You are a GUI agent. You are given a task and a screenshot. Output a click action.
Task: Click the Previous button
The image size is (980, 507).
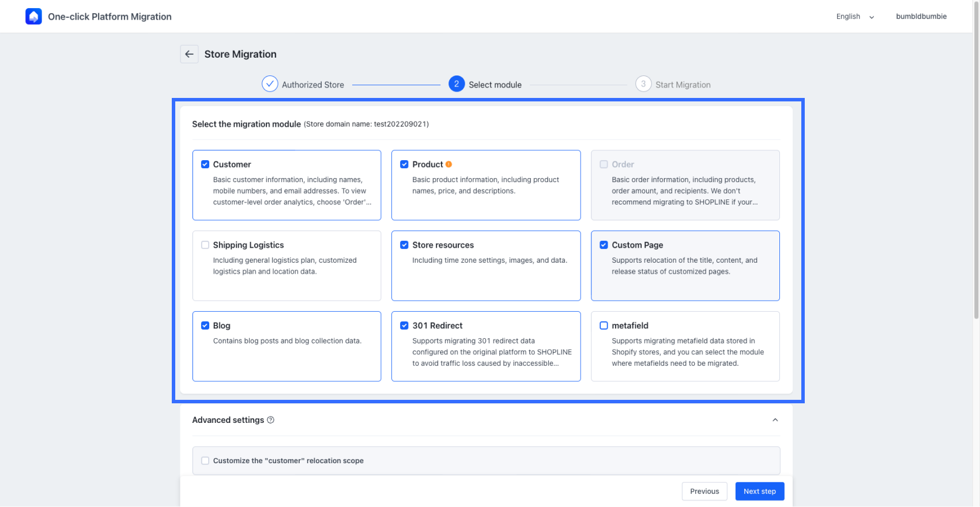tap(704, 491)
